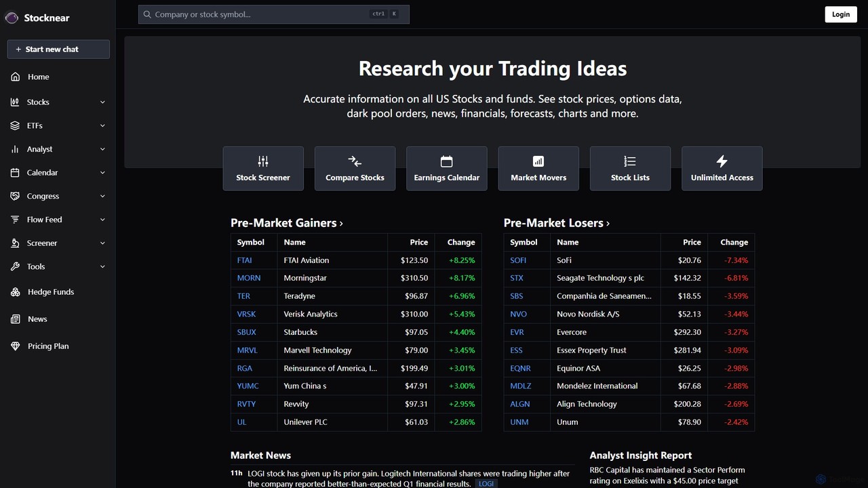This screenshot has height=488, width=868.
Task: Click the Congress icon in sidebar
Action: click(x=15, y=197)
